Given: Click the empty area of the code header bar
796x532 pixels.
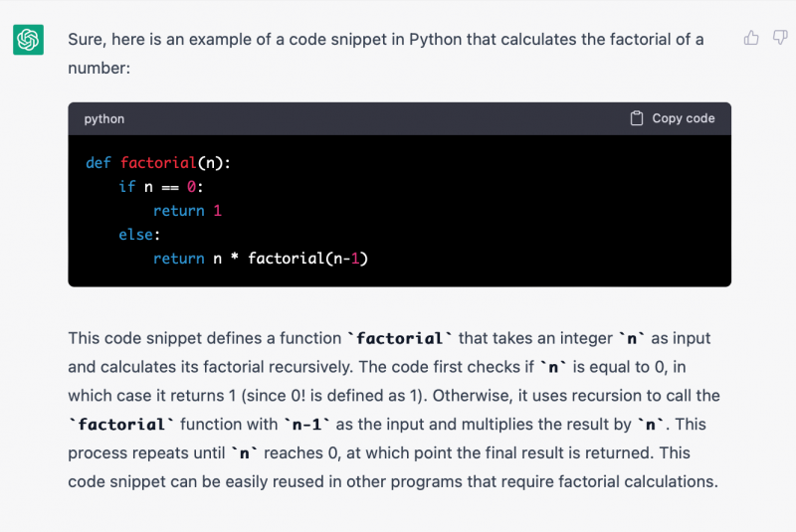Looking at the screenshot, I should click(x=378, y=118).
